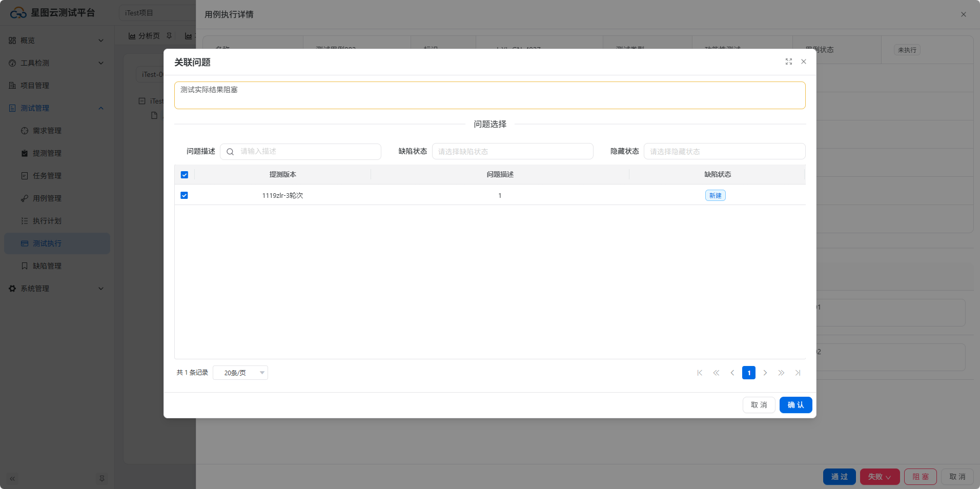Open 隐藏状态 dropdown filter
The width and height of the screenshot is (980, 489).
724,152
